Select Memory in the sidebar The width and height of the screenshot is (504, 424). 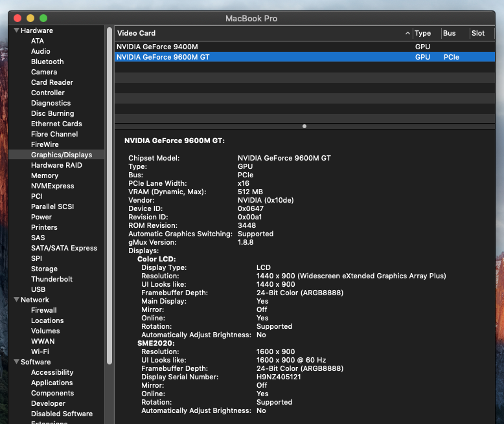click(x=45, y=175)
